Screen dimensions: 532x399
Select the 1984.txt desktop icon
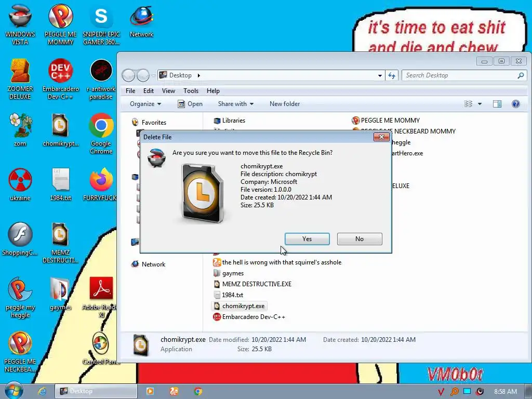(60, 184)
